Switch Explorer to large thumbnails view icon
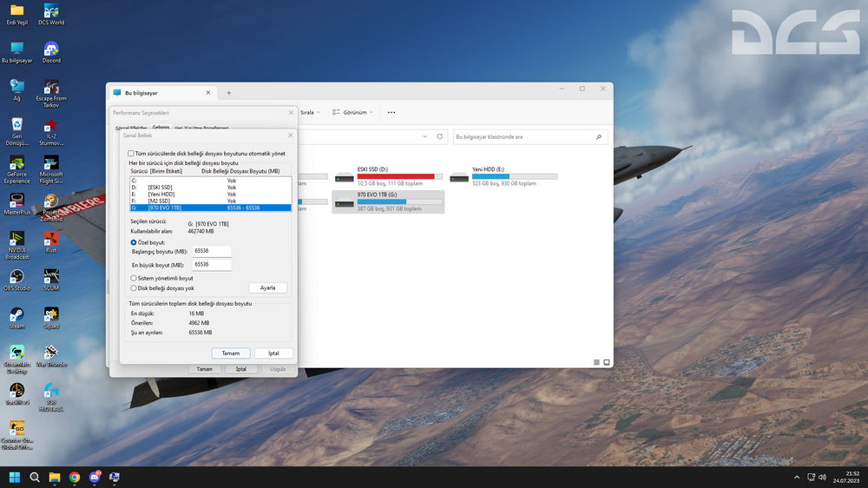Screen dimensions: 868x488 coord(607,362)
